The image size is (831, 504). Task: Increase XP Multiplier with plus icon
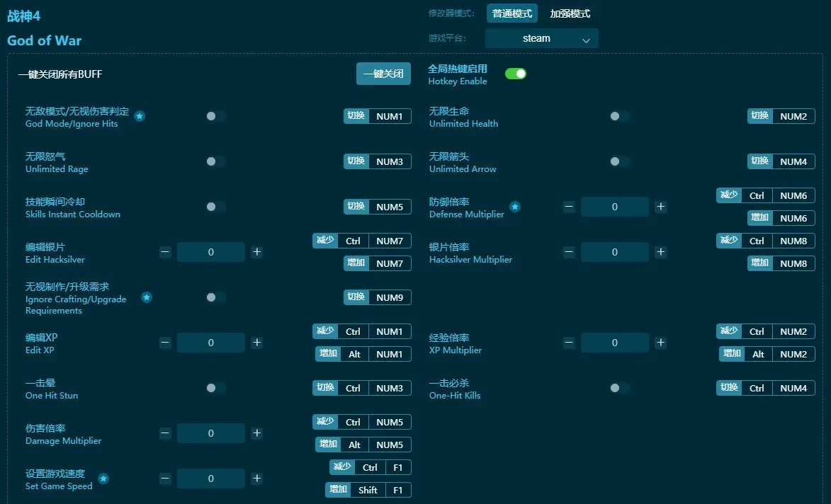(x=661, y=343)
